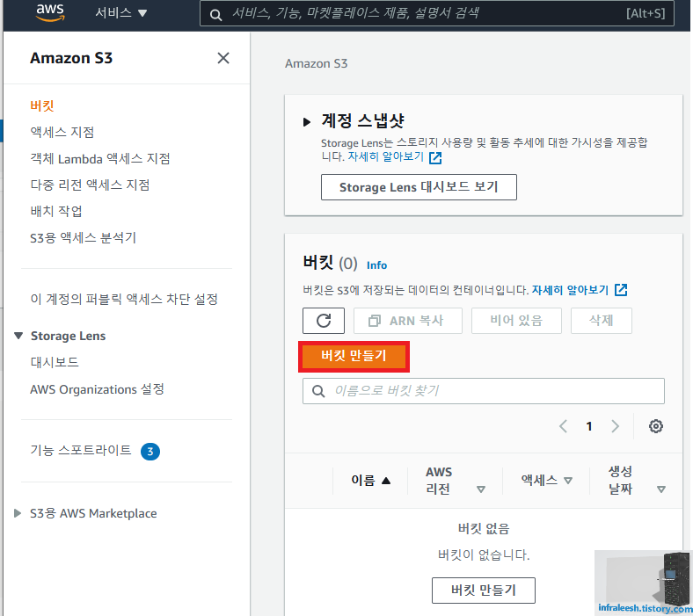The height and width of the screenshot is (616, 693).
Task: Click Storage Lens 대시보드 보기 button
Action: pos(419,187)
